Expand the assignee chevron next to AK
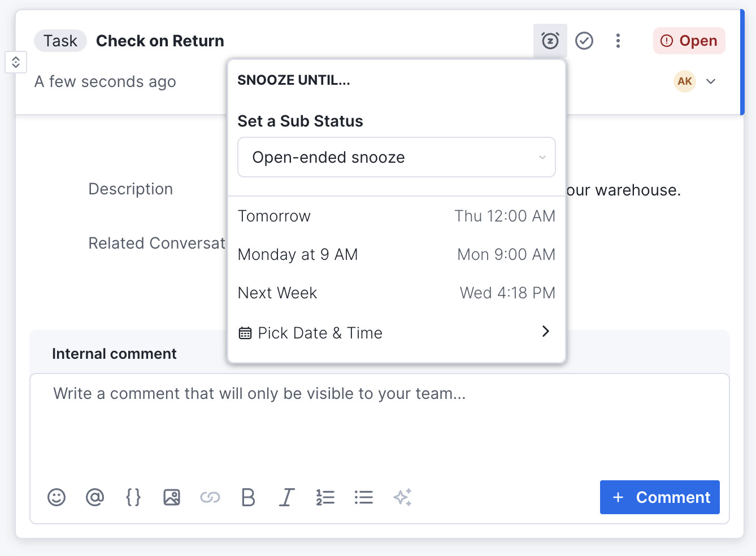 (711, 81)
